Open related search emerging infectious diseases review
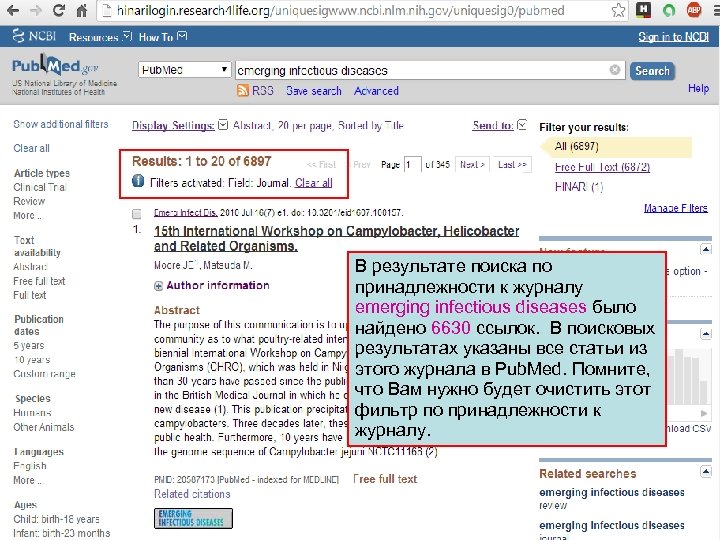 (612, 498)
